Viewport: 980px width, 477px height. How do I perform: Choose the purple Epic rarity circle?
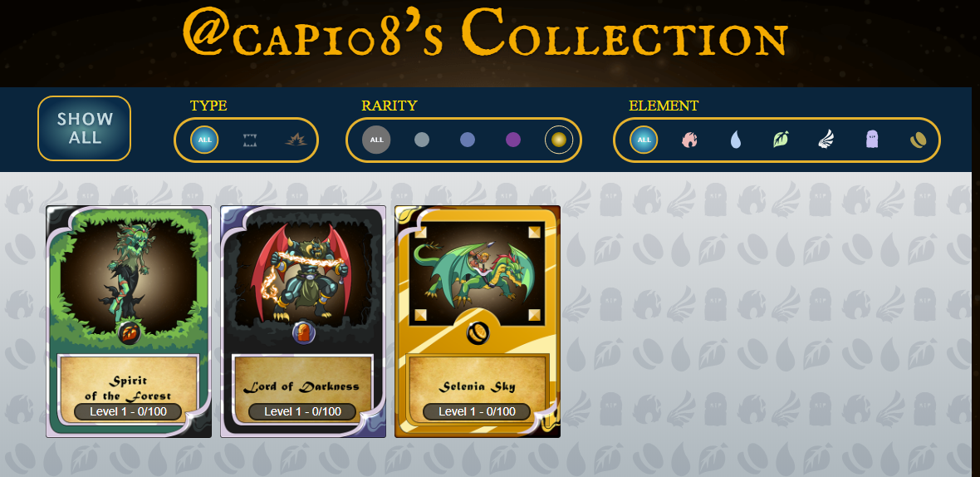pyautogui.click(x=513, y=140)
